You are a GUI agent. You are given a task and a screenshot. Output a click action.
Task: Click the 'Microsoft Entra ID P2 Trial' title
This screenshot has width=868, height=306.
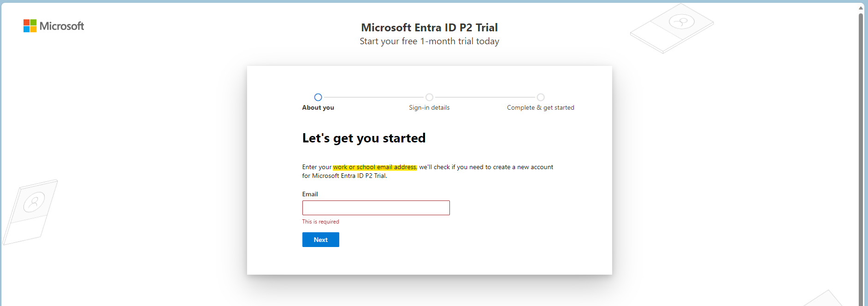pos(429,28)
